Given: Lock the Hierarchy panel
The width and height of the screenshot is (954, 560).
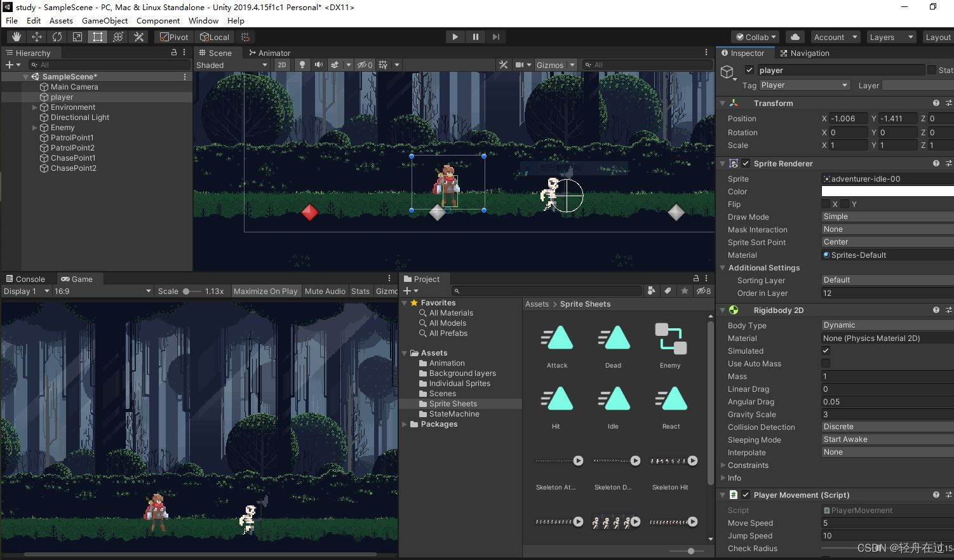Looking at the screenshot, I should coord(174,53).
